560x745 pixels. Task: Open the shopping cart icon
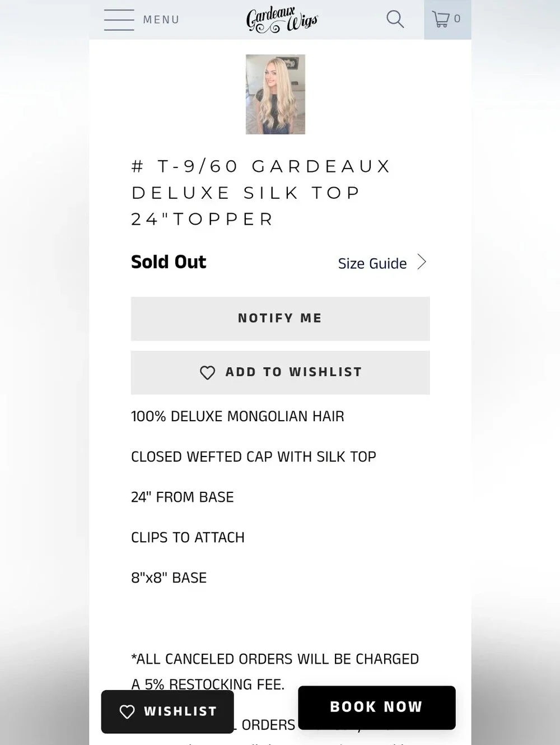(x=441, y=19)
